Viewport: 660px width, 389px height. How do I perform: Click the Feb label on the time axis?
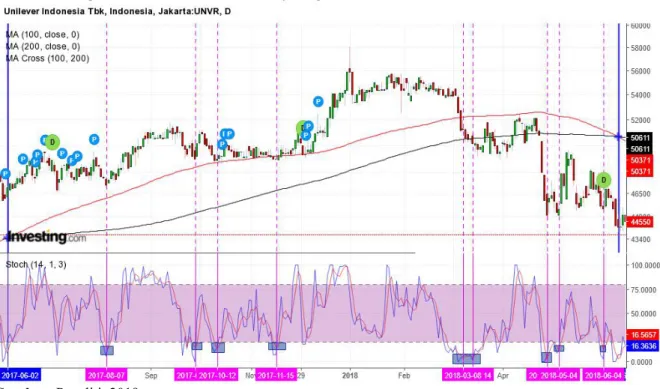point(403,375)
